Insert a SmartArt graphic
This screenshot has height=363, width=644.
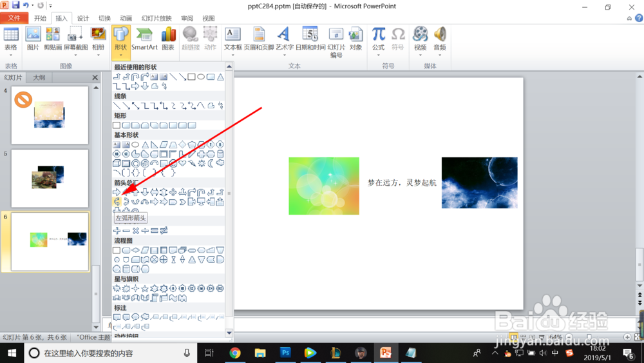144,39
